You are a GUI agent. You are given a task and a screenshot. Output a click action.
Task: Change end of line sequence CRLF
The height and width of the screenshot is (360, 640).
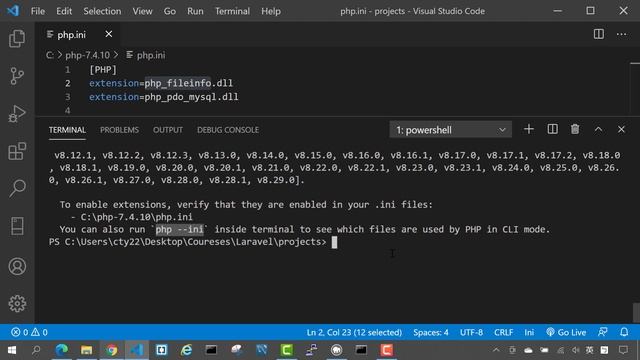click(503, 332)
